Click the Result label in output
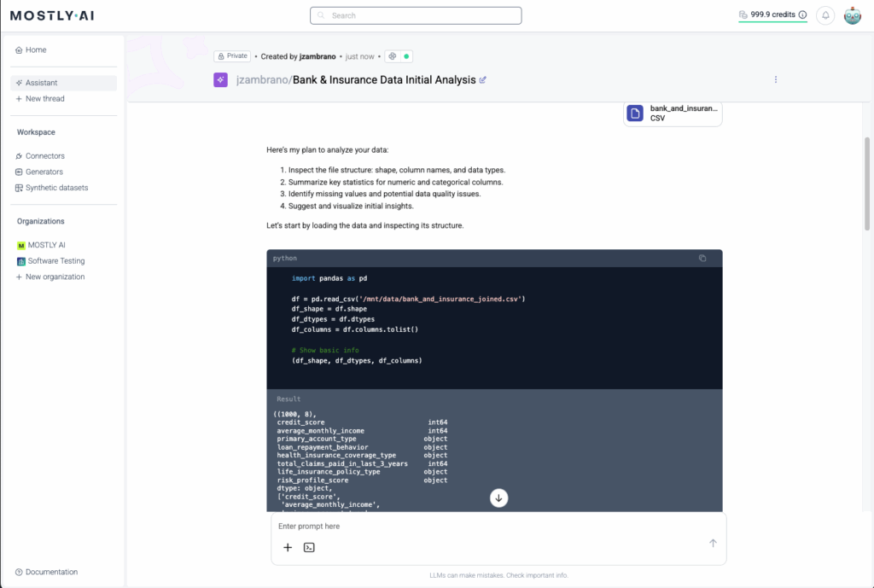Viewport: 874px width, 588px height. coord(288,399)
